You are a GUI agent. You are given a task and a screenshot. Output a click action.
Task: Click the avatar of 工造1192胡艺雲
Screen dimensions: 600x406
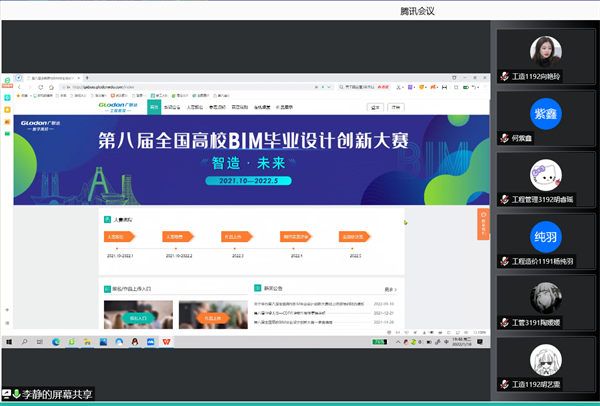click(546, 360)
